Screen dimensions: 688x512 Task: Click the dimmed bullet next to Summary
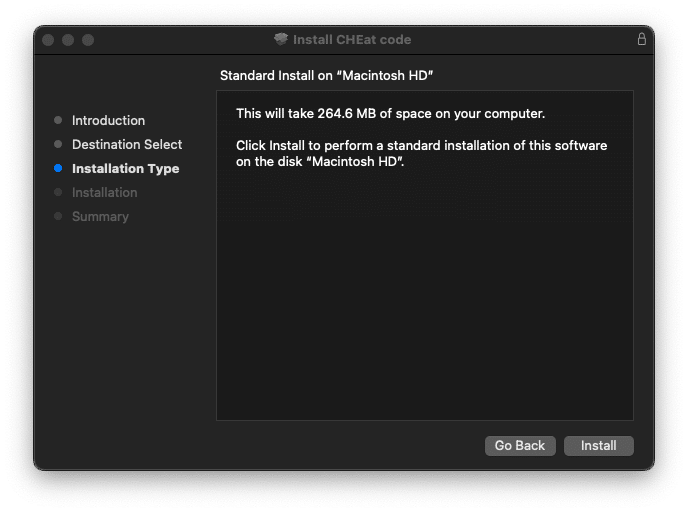[x=58, y=216]
